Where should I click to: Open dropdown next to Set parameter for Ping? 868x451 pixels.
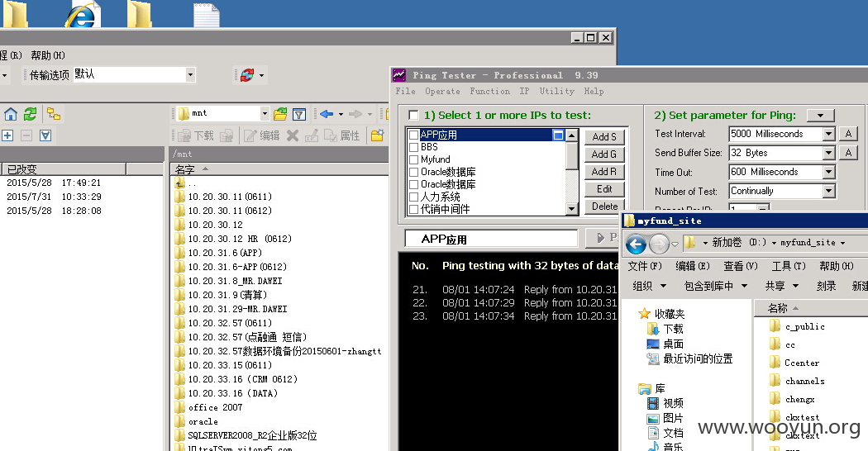(x=820, y=115)
